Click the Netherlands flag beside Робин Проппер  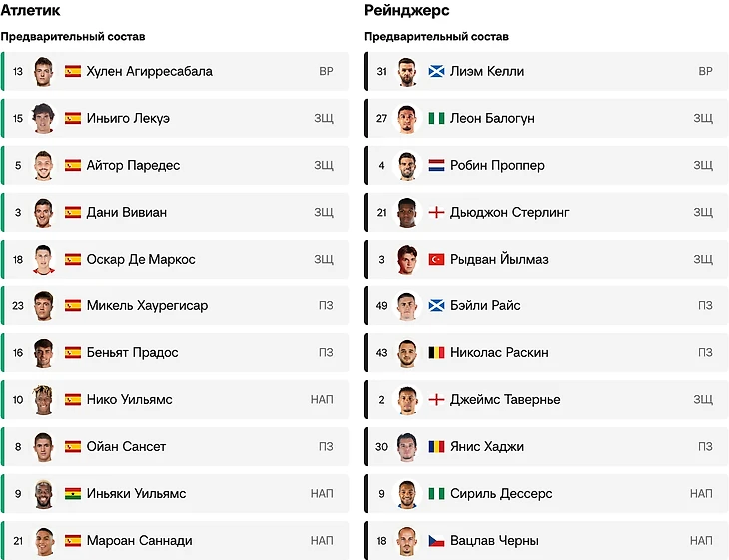436,165
